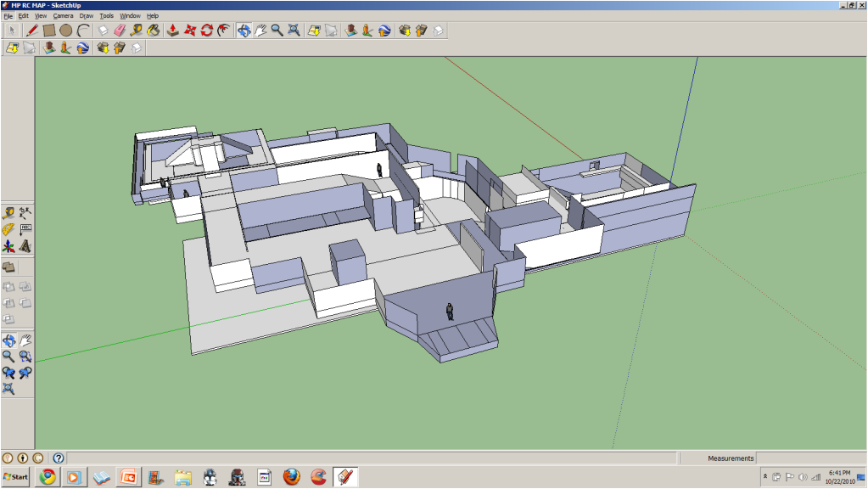Select the Line pencil tool
Viewport: 868px width, 489px height.
click(32, 31)
